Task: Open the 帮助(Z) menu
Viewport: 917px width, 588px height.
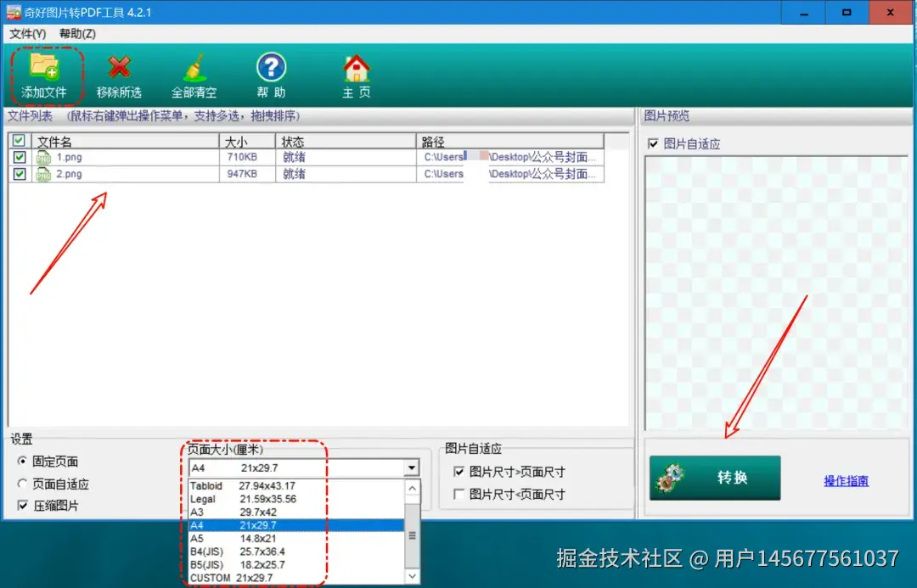Action: pyautogui.click(x=77, y=34)
